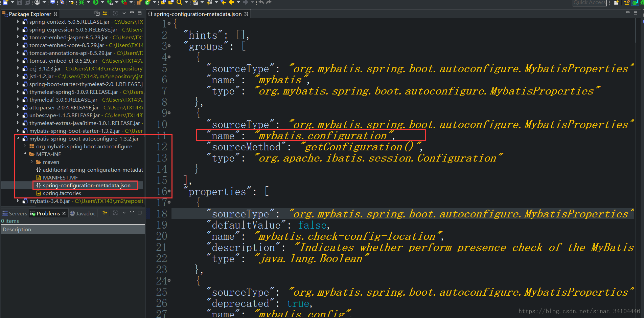Click the Back navigation arrow icon
The width and height of the screenshot is (644, 318).
coord(231,2)
